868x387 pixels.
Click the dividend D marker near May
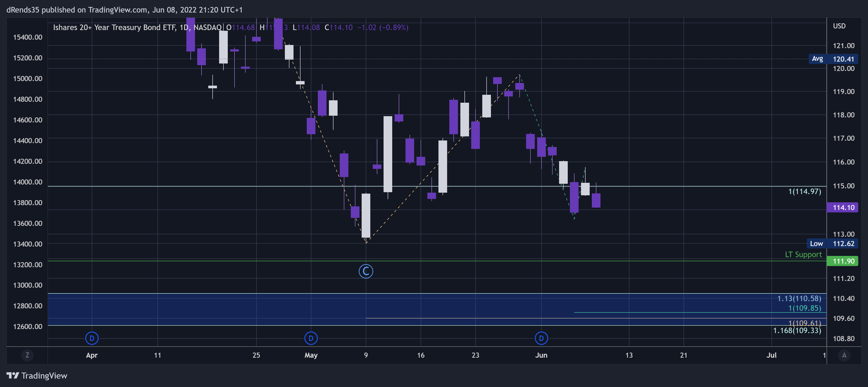pos(311,338)
